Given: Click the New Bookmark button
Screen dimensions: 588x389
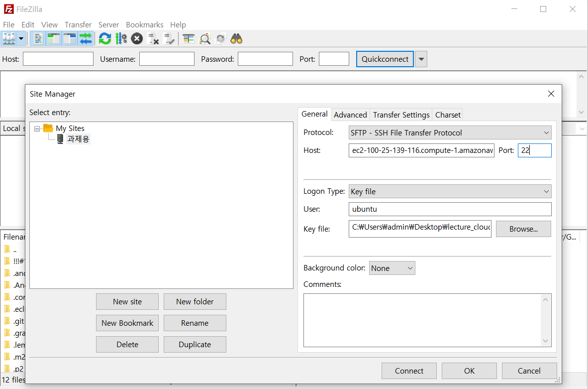Looking at the screenshot, I should point(127,323).
